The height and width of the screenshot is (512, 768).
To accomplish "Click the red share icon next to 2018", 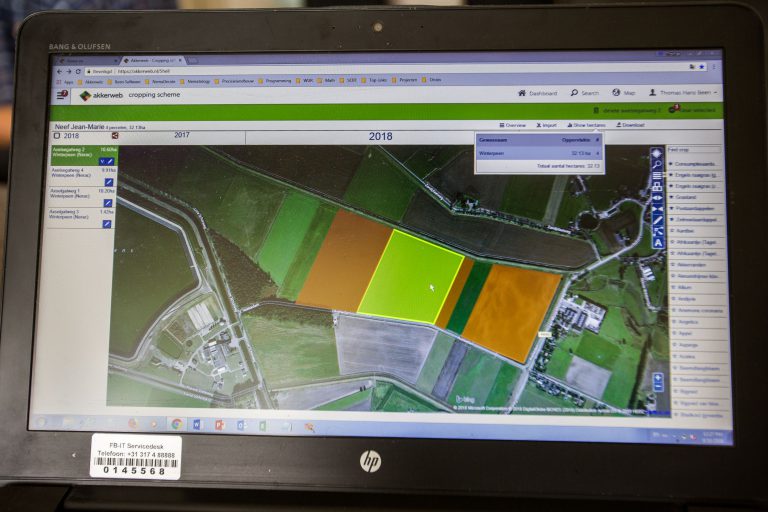I will coord(114,136).
